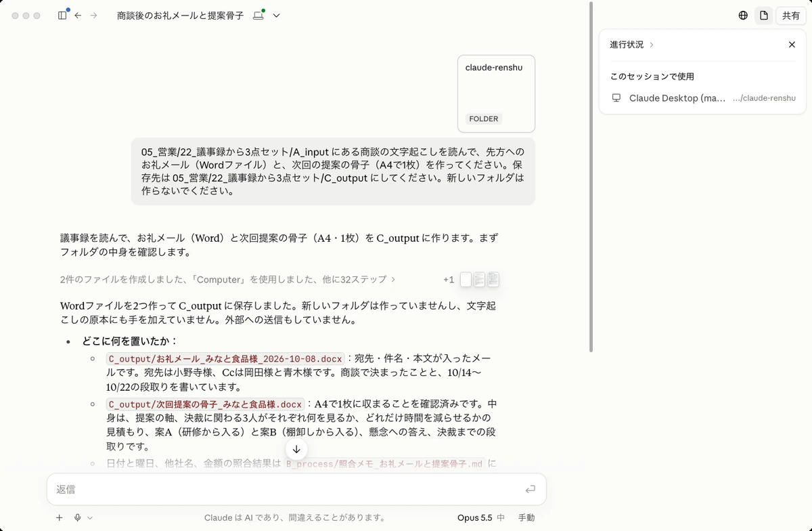Screen dimensions: 812x531
Task: Click the 共有 share button
Action: point(791,16)
